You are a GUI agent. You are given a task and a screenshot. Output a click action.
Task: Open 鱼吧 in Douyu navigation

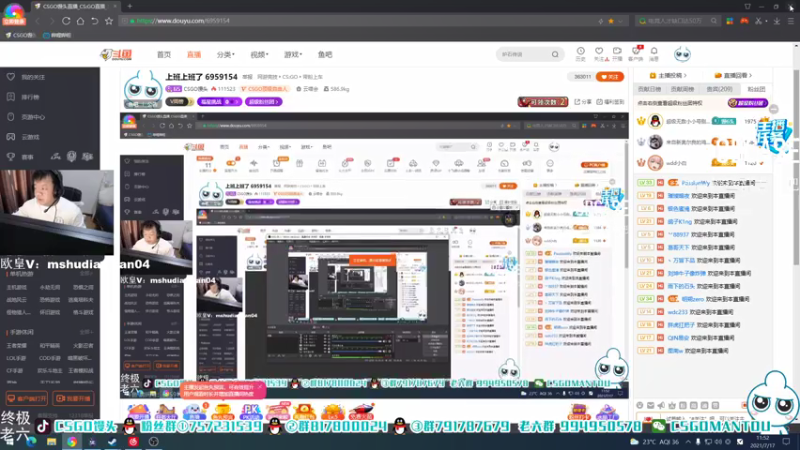[325, 55]
